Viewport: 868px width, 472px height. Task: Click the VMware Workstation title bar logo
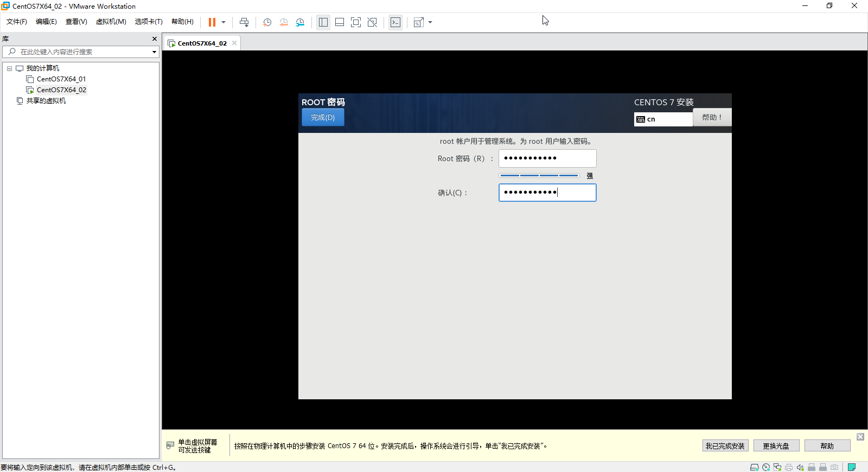pos(5,6)
